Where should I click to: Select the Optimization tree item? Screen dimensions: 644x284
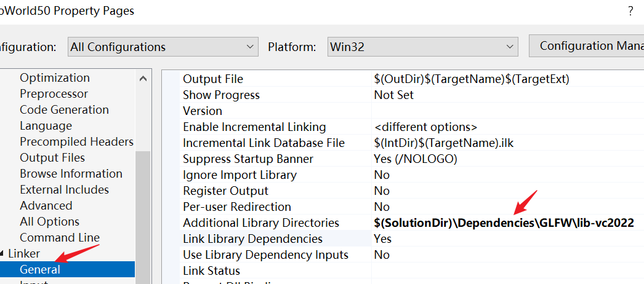pyautogui.click(x=55, y=78)
